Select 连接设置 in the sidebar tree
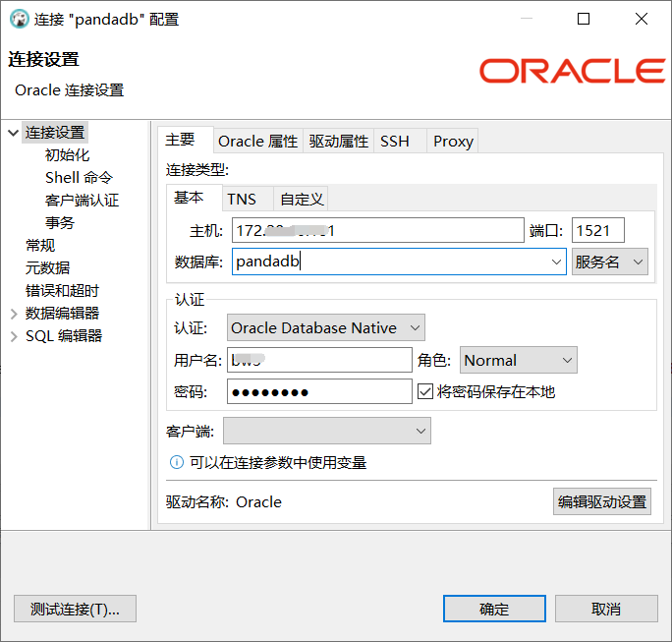The image size is (672, 642). (55, 133)
